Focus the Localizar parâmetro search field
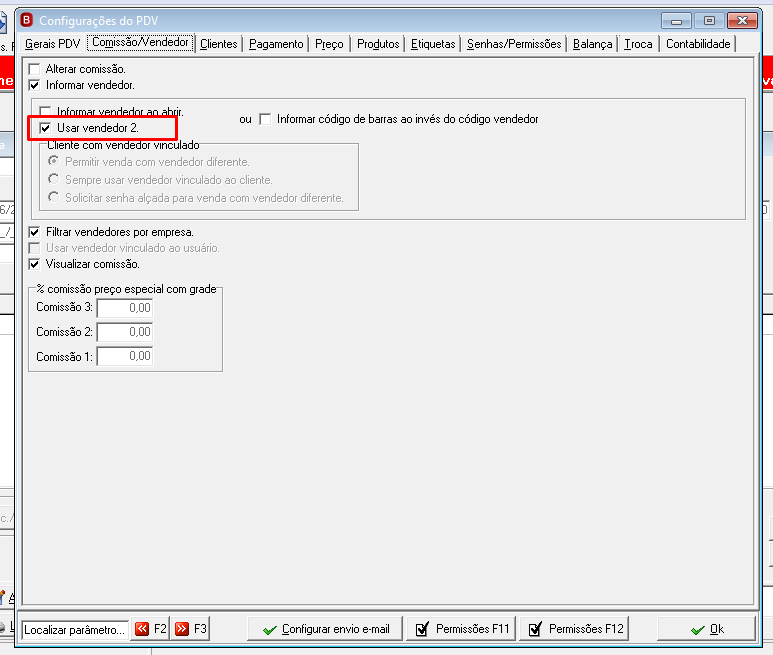This screenshot has height=655, width=773. (75, 630)
